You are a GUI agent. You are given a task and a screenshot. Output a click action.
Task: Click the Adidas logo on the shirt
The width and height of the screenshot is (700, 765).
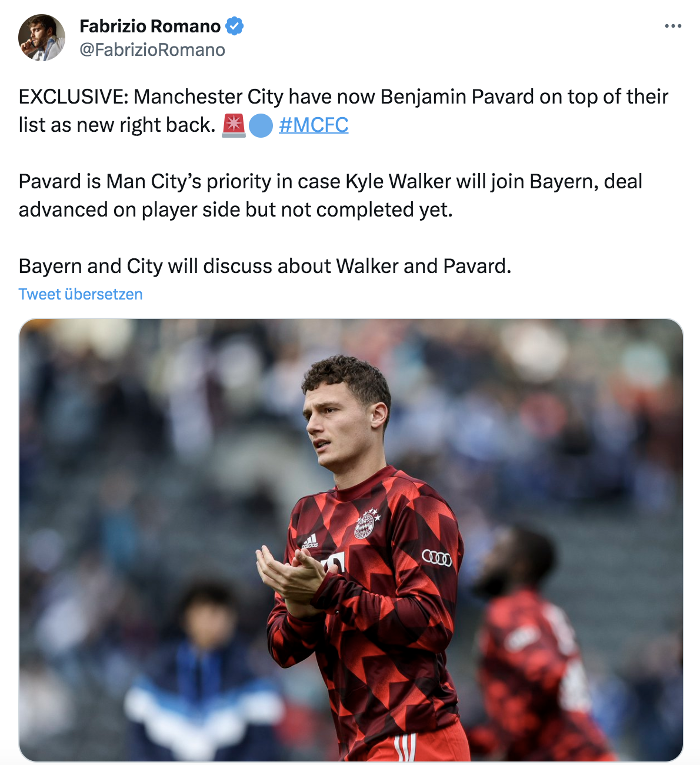309,541
